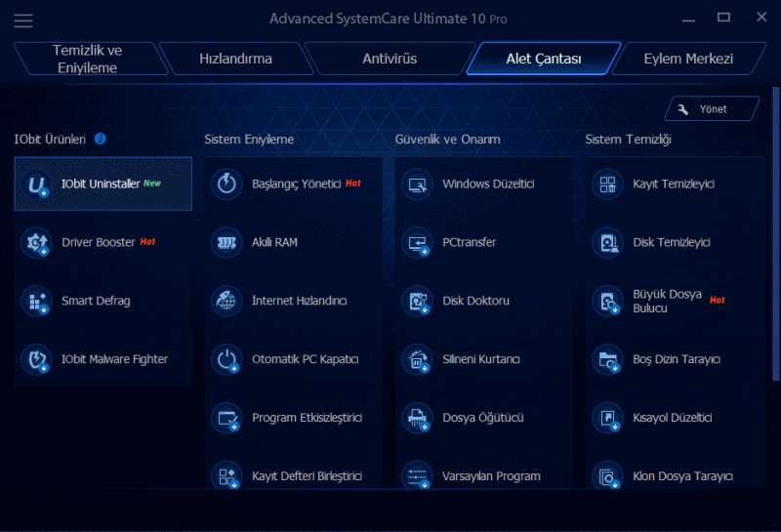Click the Driver Booster label
781x532 pixels.
tap(99, 243)
